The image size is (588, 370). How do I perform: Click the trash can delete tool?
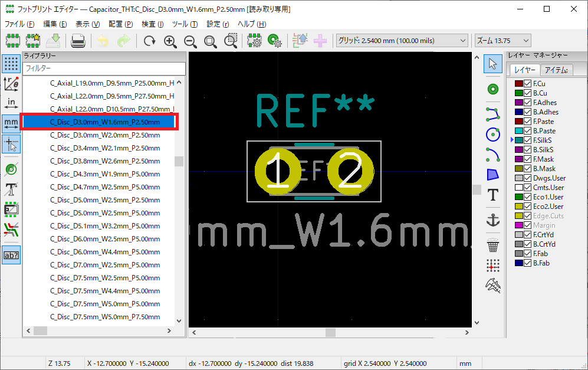click(x=493, y=245)
